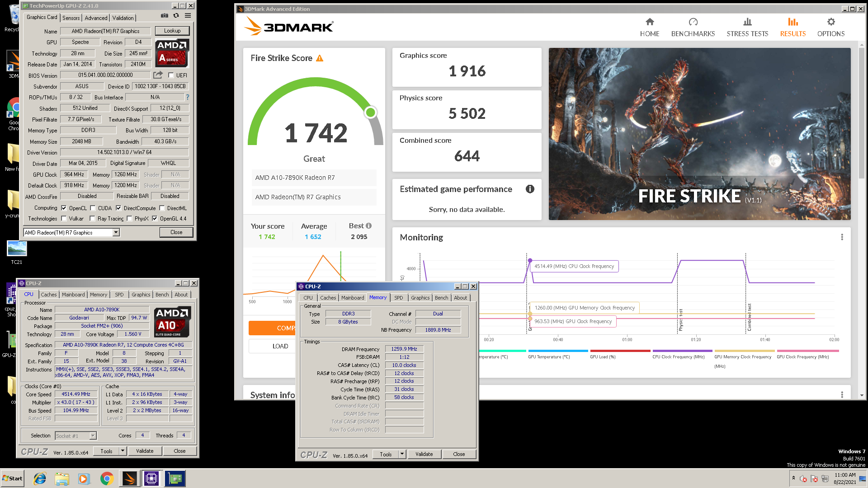This screenshot has width=868, height=488.
Task: Click the Fire Strike Score warning icon
Action: [x=320, y=58]
